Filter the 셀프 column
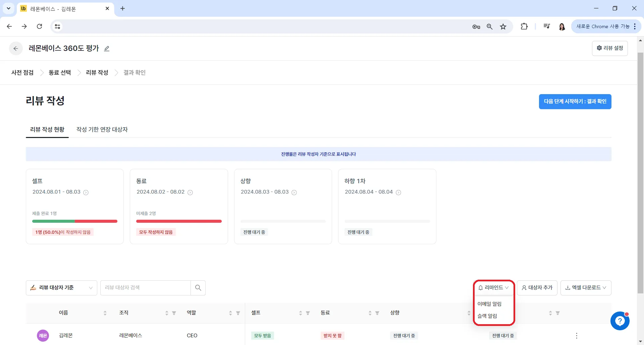Viewport: 644px width, 345px height. (x=308, y=313)
